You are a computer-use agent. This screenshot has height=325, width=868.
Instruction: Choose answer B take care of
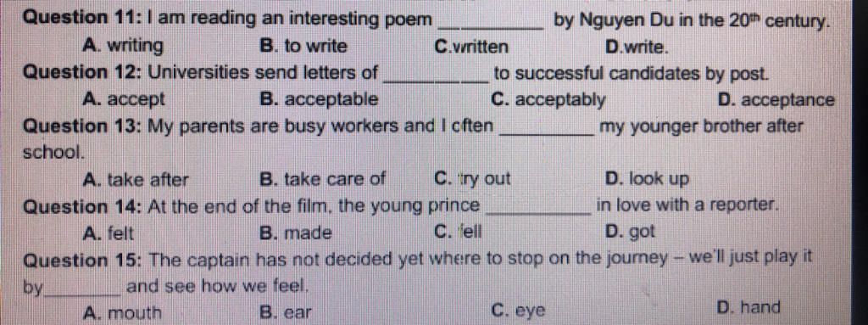(x=322, y=180)
